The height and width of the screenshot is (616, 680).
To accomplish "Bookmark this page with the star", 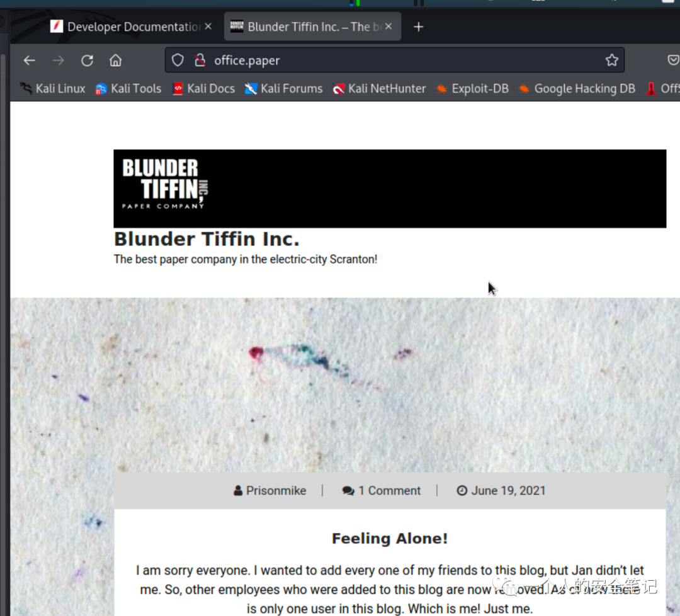I will click(x=611, y=60).
